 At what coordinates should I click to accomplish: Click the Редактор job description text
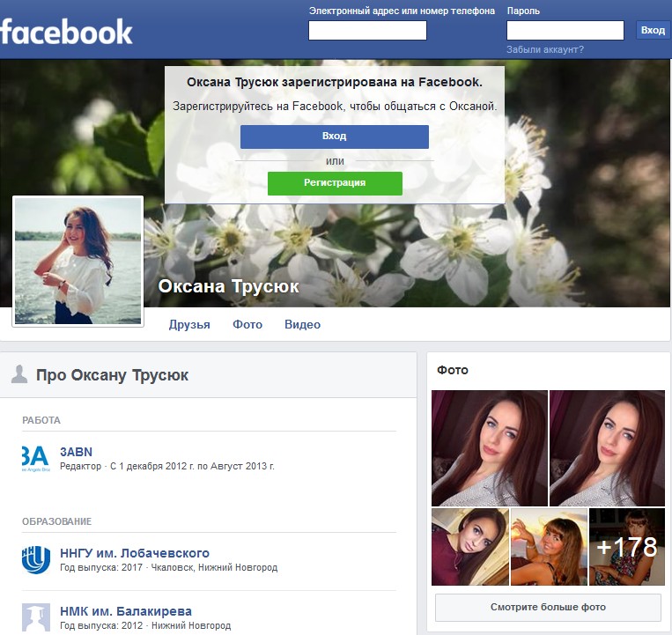tap(167, 466)
